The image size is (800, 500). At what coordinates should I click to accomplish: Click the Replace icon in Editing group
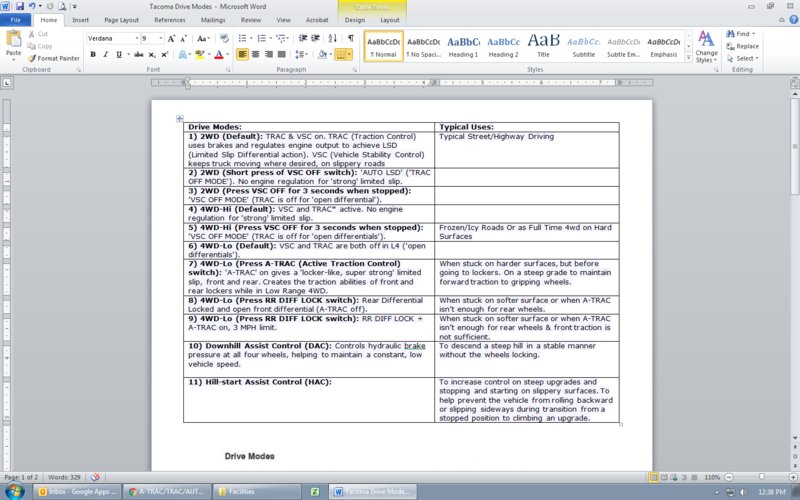730,46
